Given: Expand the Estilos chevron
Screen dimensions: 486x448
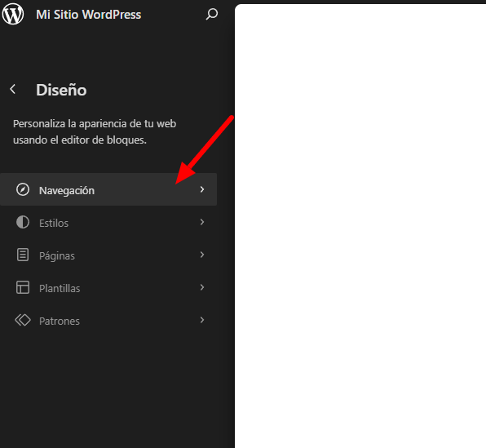Looking at the screenshot, I should 202,222.
